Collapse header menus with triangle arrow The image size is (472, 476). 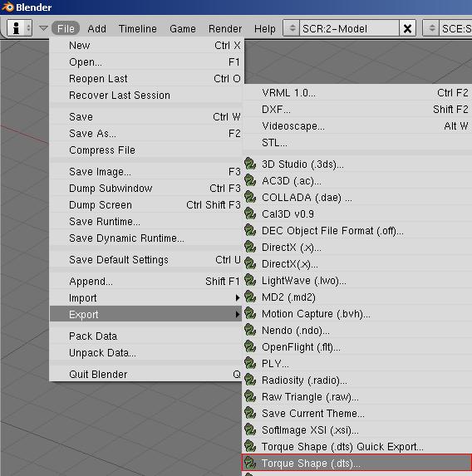43,28
